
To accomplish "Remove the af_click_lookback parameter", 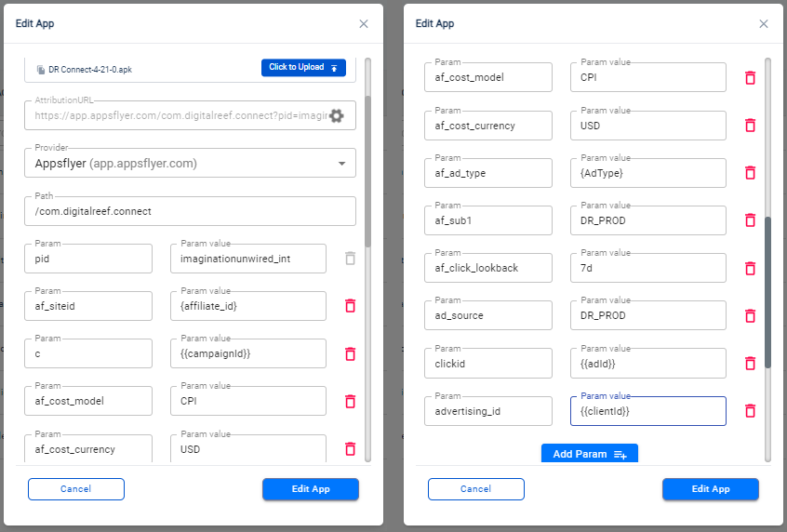I will (x=751, y=268).
